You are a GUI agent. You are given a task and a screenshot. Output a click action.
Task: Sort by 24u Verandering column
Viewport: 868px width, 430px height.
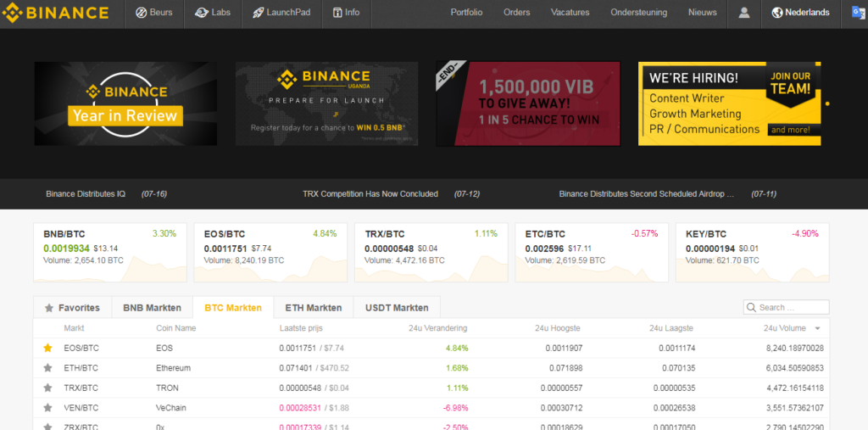pyautogui.click(x=437, y=328)
